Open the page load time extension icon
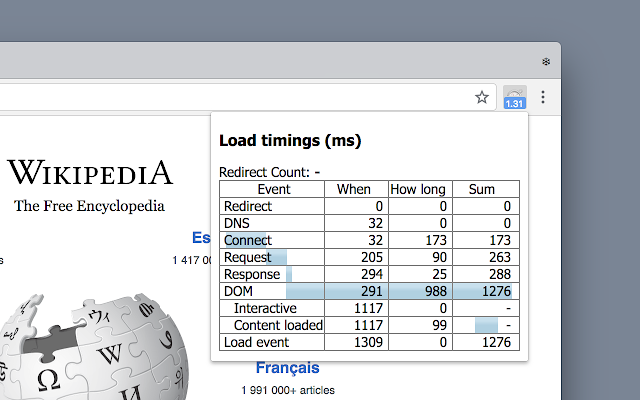This screenshot has height=400, width=640. [x=514, y=97]
